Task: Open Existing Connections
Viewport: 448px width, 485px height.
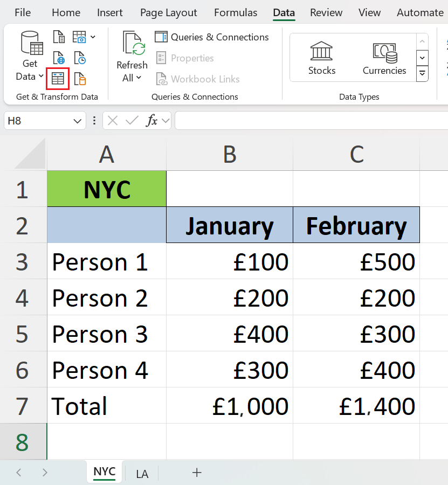Action: (80, 79)
